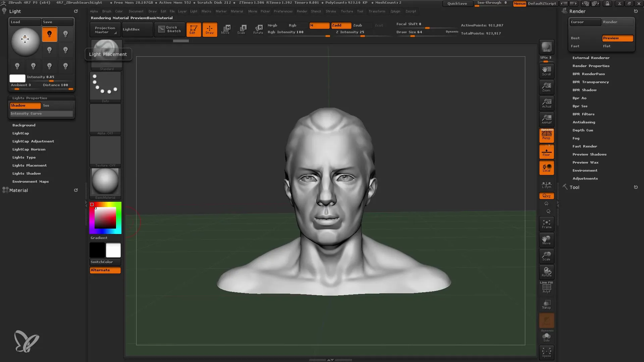Activate Edit mode button
The width and height of the screenshot is (644, 362).
tap(194, 29)
